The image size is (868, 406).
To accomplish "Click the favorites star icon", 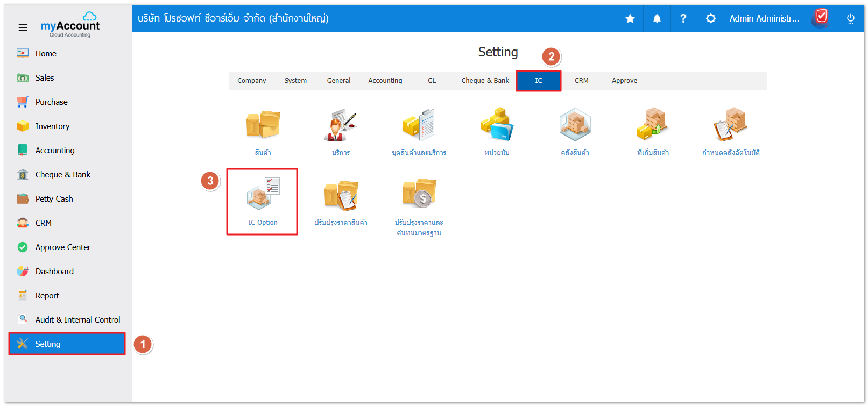I will pos(630,18).
